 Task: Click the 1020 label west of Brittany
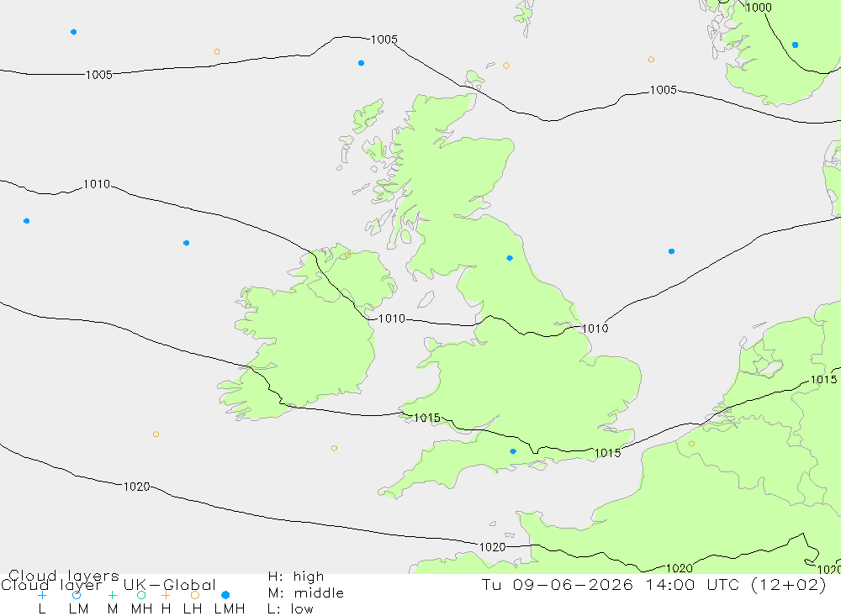(x=492, y=547)
